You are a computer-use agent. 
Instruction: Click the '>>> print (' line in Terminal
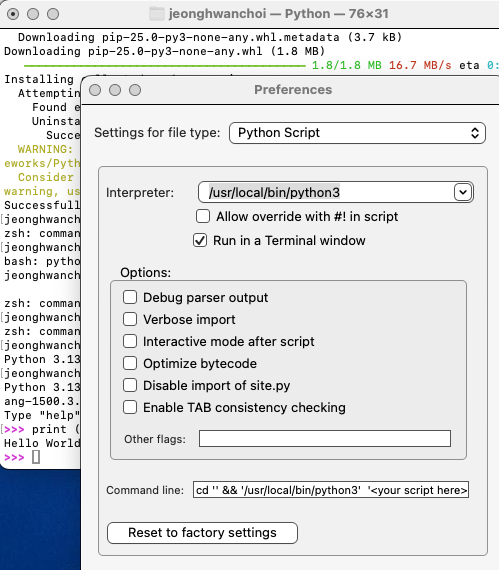pyautogui.click(x=42, y=429)
